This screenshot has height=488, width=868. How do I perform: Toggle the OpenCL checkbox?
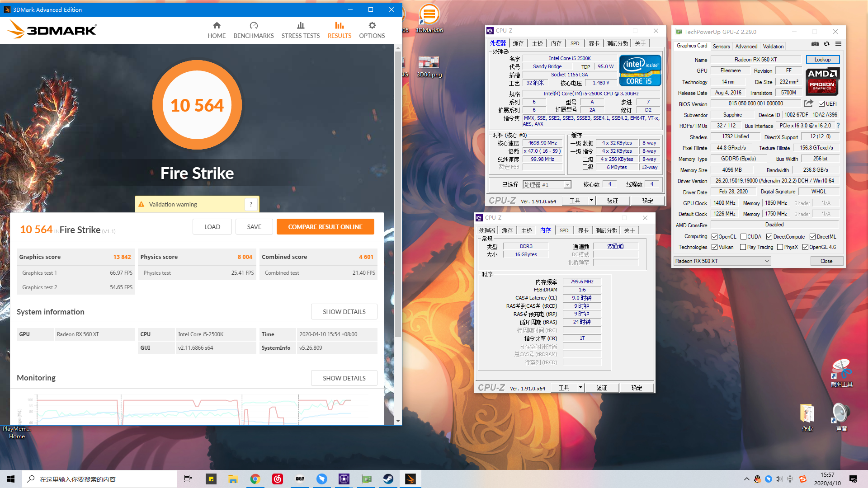[x=714, y=237]
